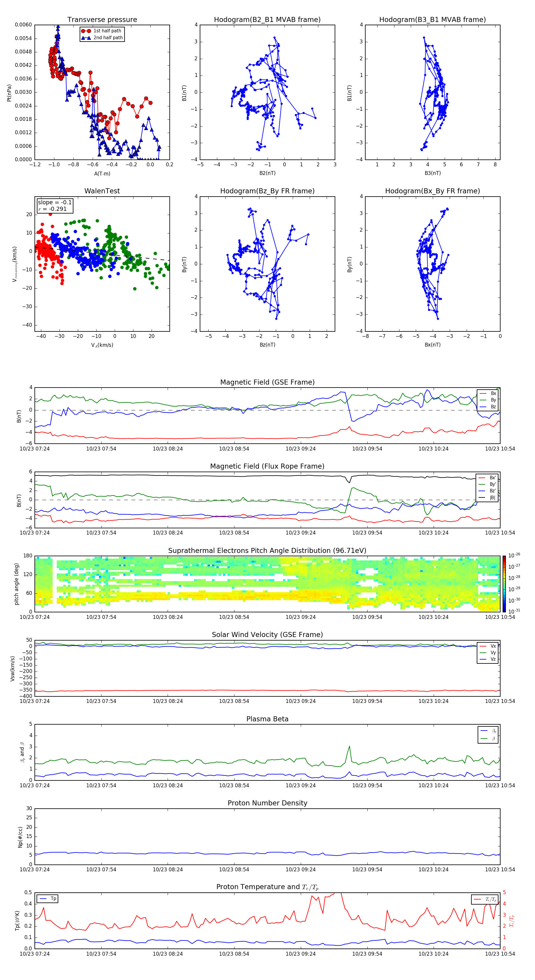Click the β entry in Plasma Beta legend
Viewport: 535px width, 980px height.
(x=488, y=739)
